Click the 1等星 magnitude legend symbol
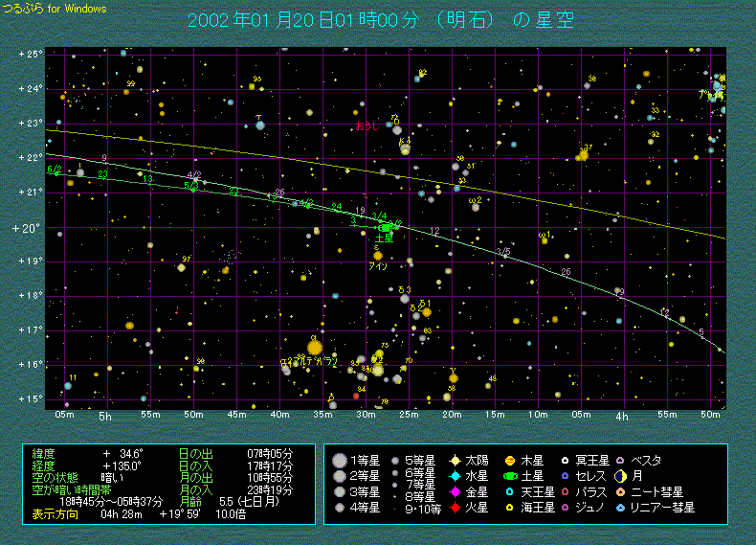The height and width of the screenshot is (545, 756). [x=339, y=460]
